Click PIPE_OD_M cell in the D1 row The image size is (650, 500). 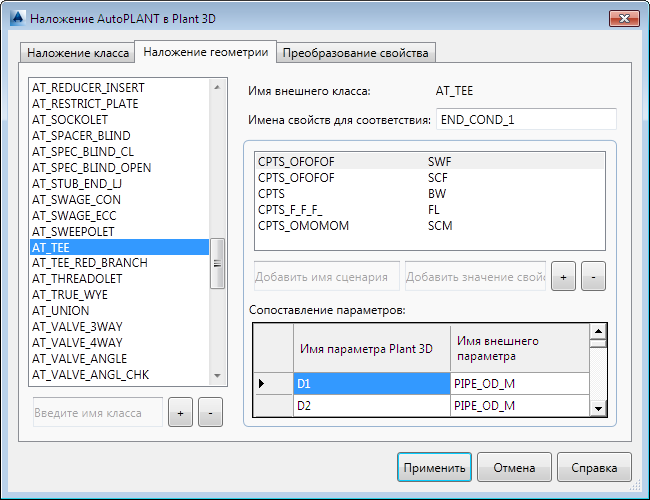[x=520, y=383]
